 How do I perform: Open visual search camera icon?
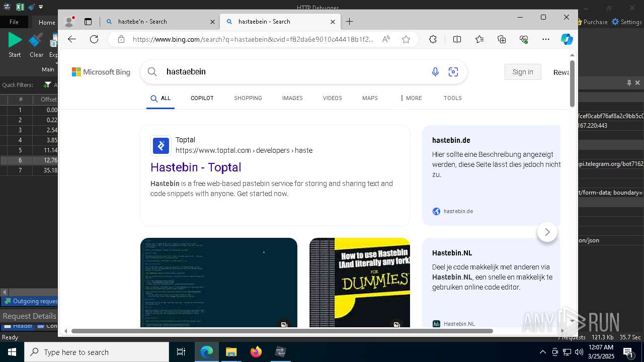[453, 72]
